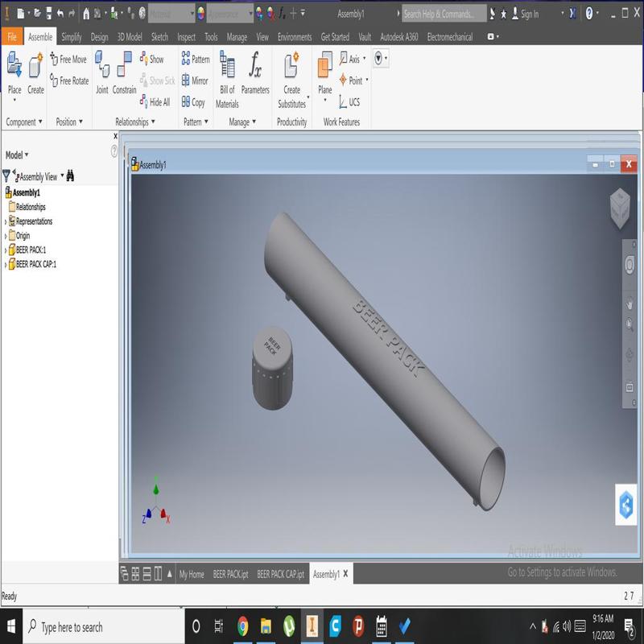Switch to the BEER PACK.ipt document tab
644x644 pixels.
pyautogui.click(x=230, y=574)
